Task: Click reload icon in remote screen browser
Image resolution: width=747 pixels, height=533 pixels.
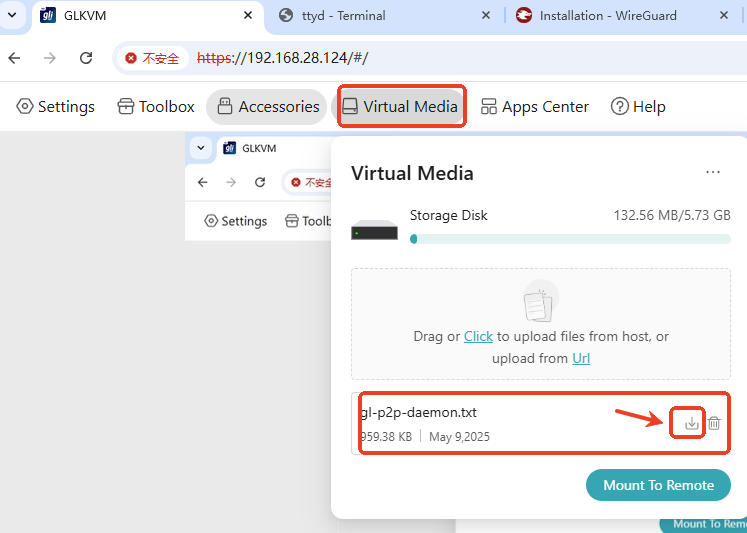Action: coord(260,182)
